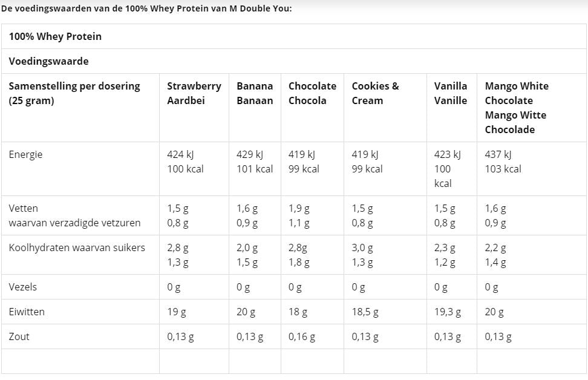Select the 'Zout' row label
The height and width of the screenshot is (380, 588).
tap(19, 336)
